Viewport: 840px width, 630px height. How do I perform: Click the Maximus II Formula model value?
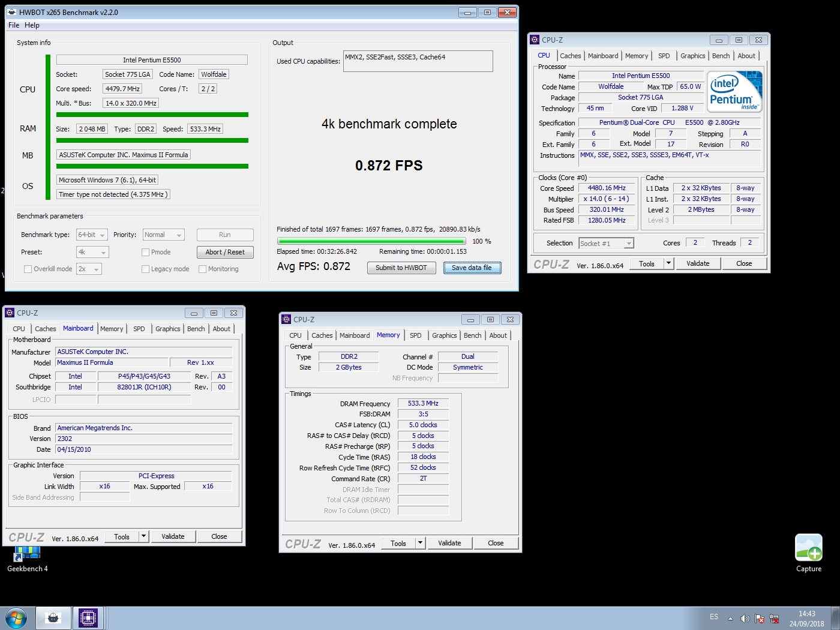coord(112,362)
